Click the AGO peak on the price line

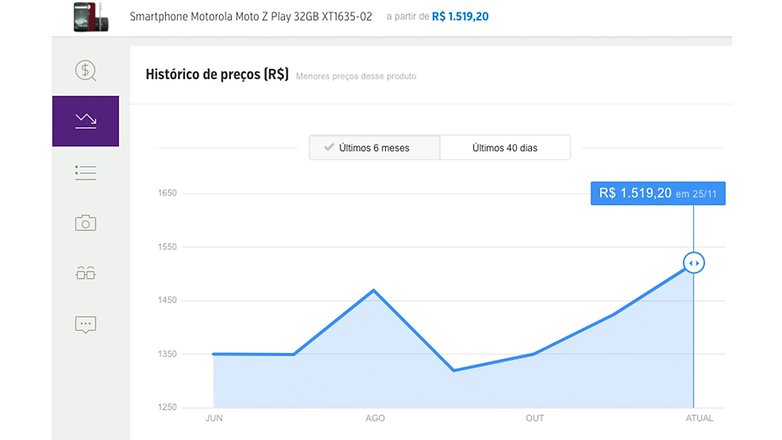(x=373, y=290)
